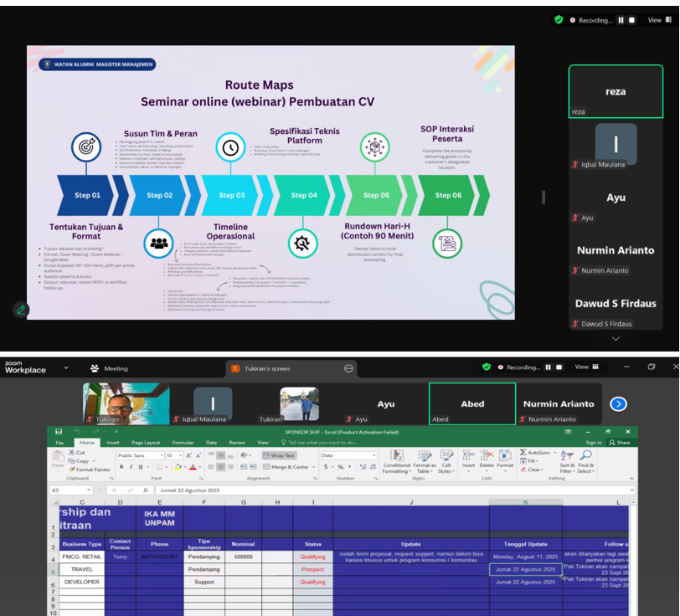Select the Format Painter brush

click(x=72, y=470)
